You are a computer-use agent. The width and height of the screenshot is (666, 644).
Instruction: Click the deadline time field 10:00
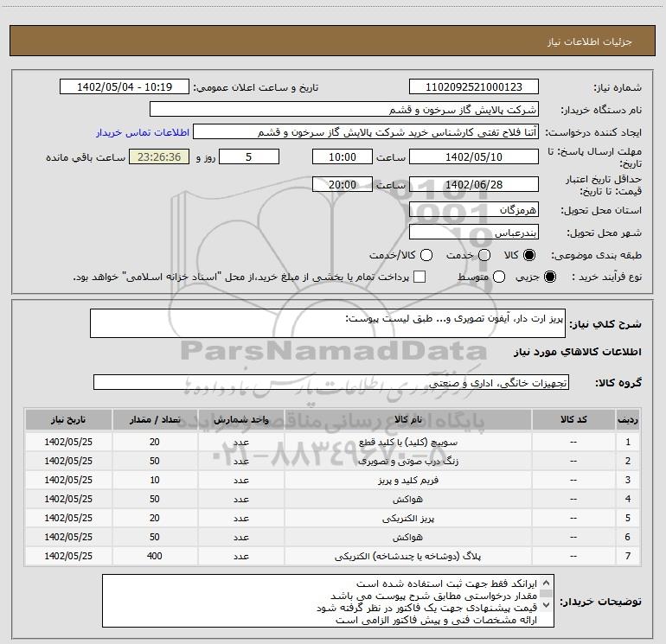pos(343,156)
